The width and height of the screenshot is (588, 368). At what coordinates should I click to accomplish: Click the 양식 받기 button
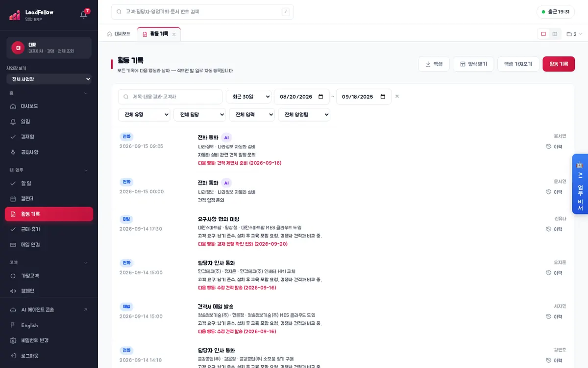(x=473, y=64)
